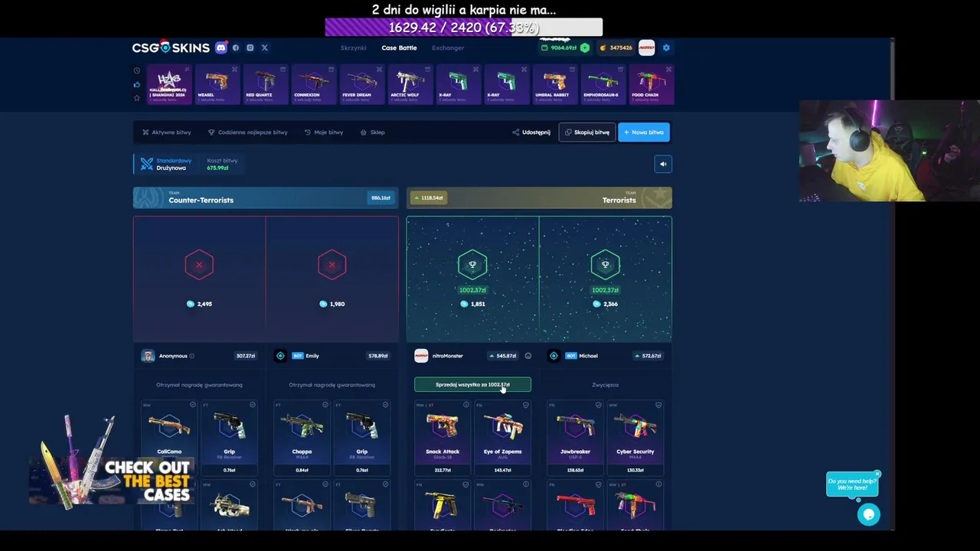Open the CONNEXION live drop thumbnail
Image resolution: width=980 pixels, height=551 pixels.
313,84
